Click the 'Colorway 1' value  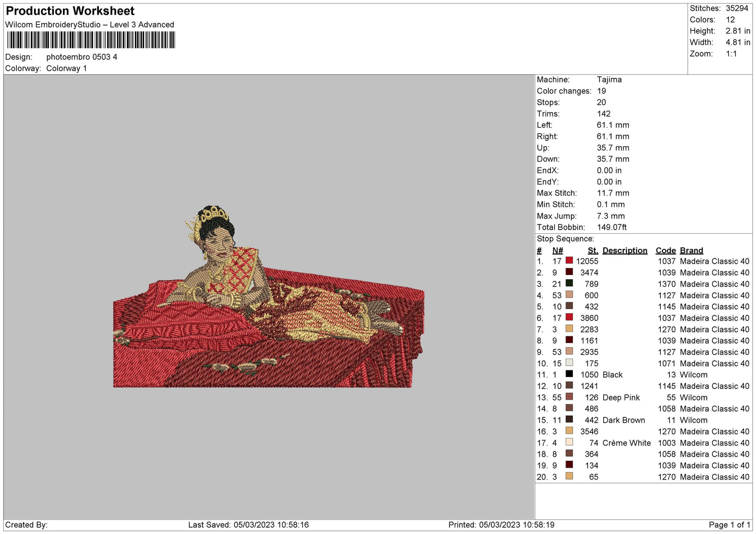tap(66, 69)
